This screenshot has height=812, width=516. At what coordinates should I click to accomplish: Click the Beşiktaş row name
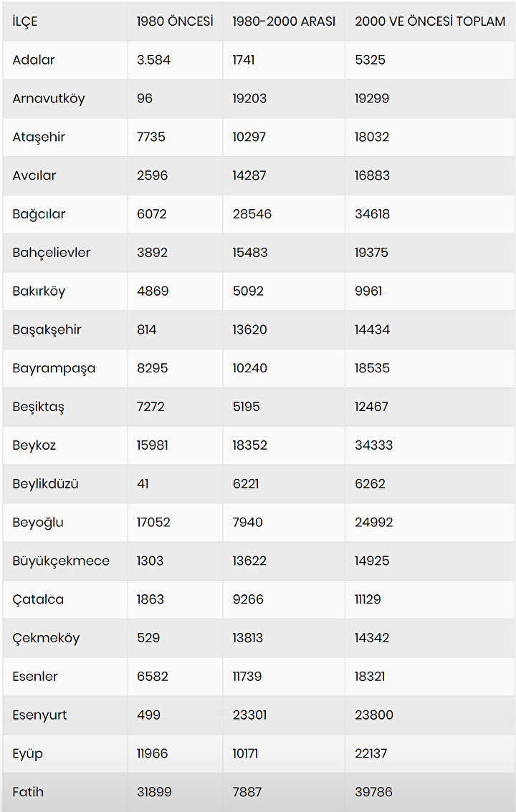(x=38, y=407)
